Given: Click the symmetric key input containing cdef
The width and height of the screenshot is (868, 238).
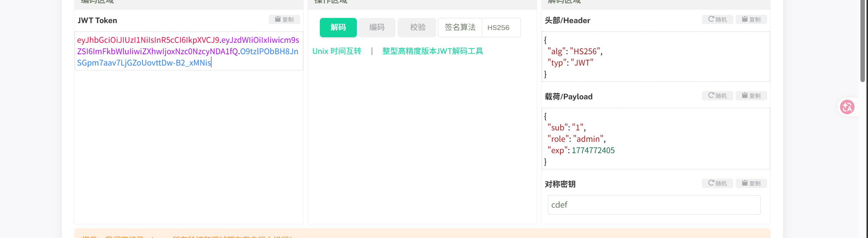Looking at the screenshot, I should [x=654, y=205].
